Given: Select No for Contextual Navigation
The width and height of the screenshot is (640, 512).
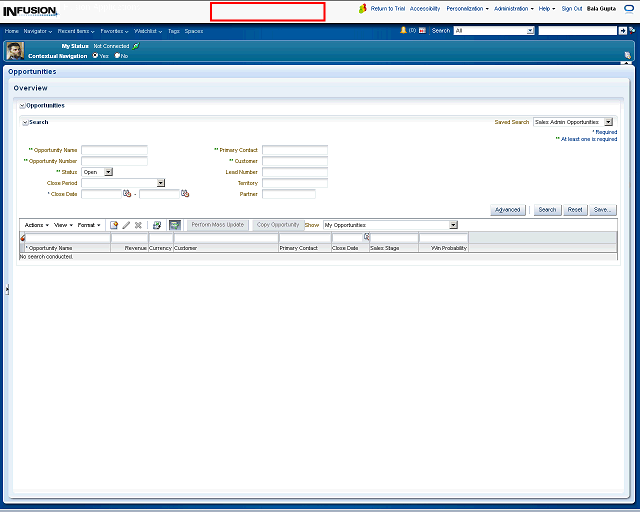Looking at the screenshot, I should pos(117,56).
